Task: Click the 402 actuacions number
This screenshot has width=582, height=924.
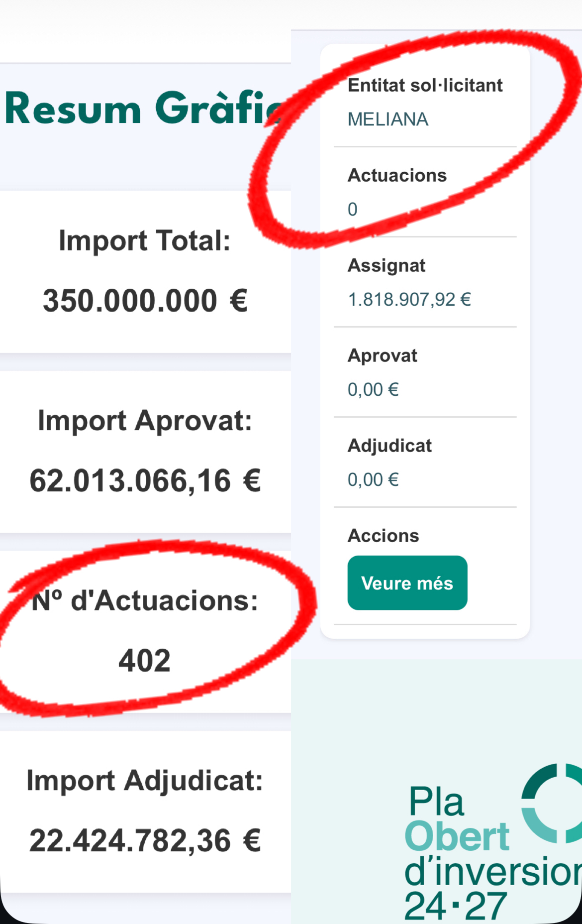Action: [145, 661]
